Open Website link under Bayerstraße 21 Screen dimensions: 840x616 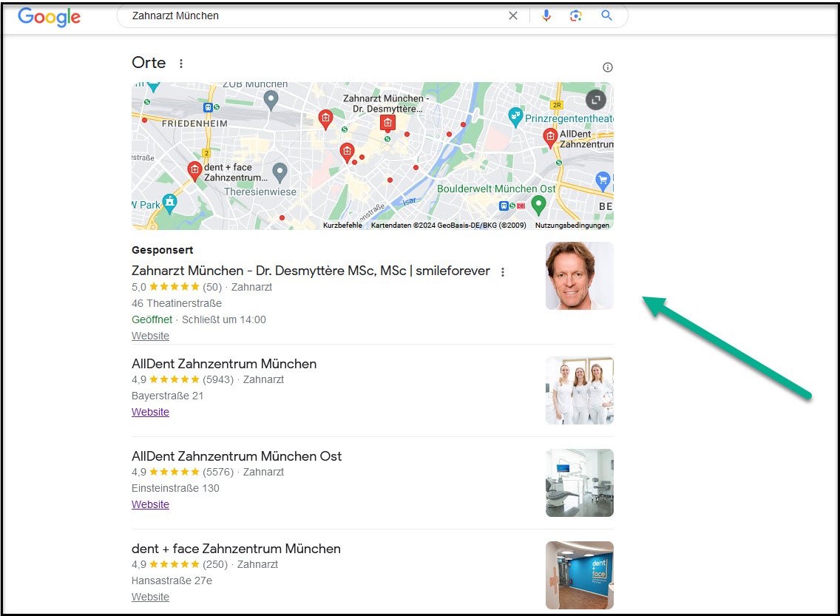[x=151, y=412]
